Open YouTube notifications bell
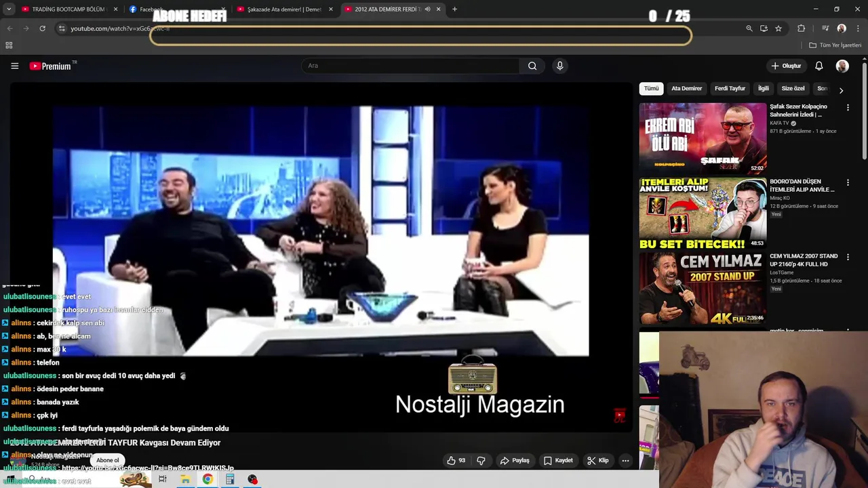The image size is (868, 488). [819, 66]
